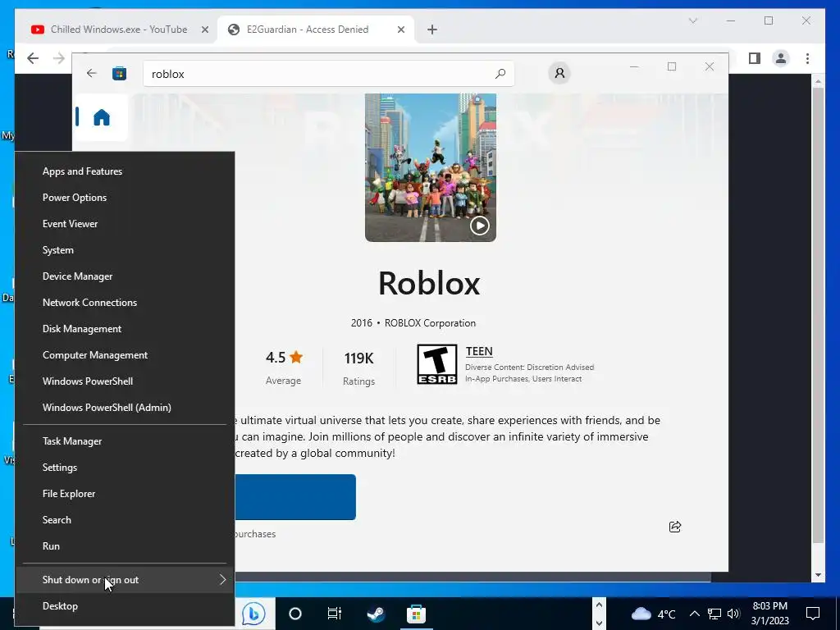Open Chrome three-dot menu

807,58
